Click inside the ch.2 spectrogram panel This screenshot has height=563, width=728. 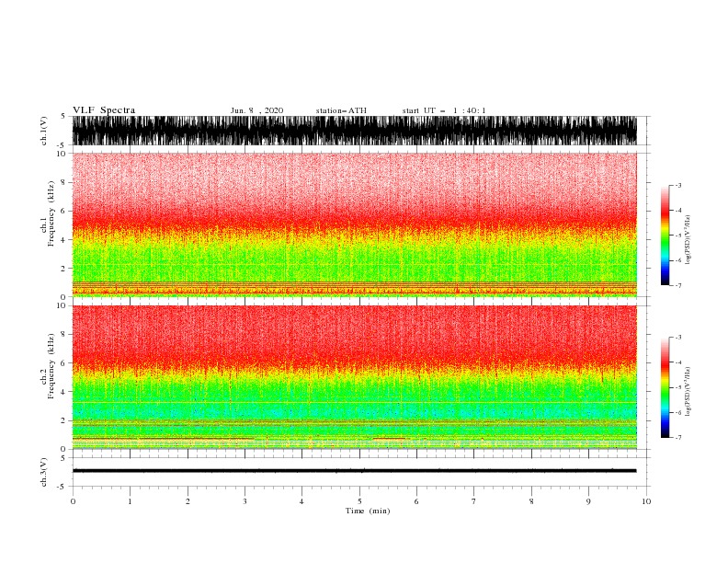pyautogui.click(x=354, y=377)
